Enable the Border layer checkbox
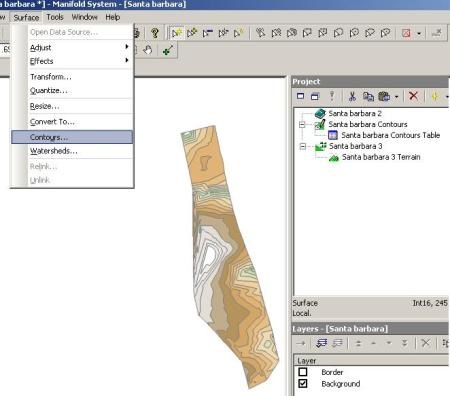The image size is (450, 396). pyautogui.click(x=303, y=372)
